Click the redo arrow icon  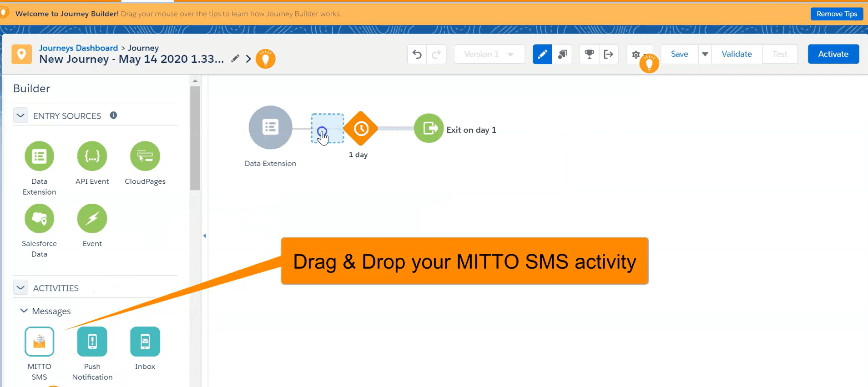click(436, 54)
